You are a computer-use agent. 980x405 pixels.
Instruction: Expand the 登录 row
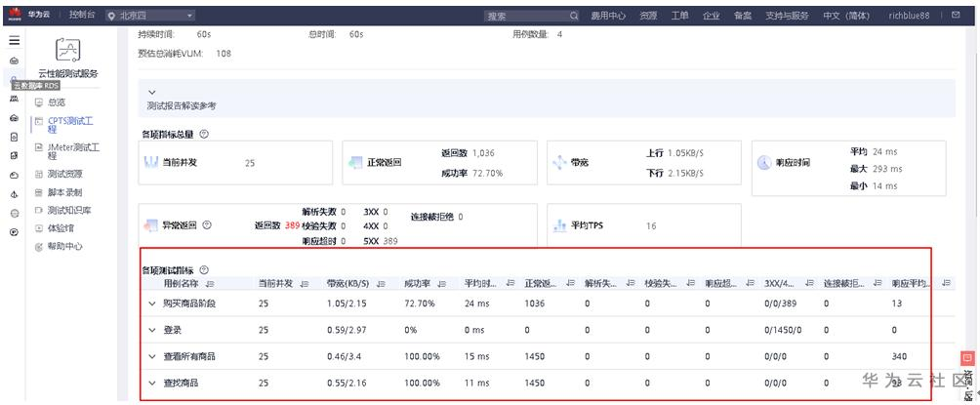pos(152,330)
